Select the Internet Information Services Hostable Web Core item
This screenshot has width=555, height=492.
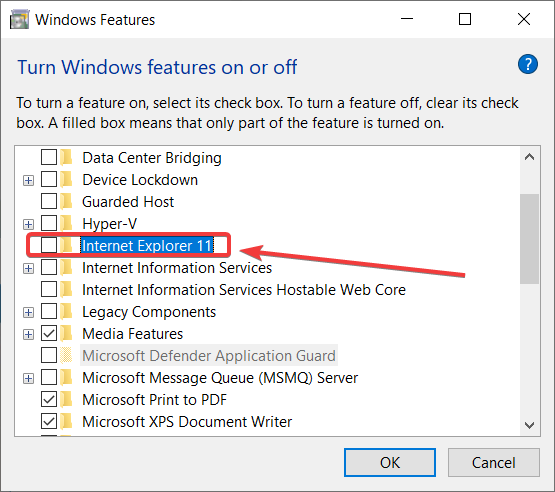tap(244, 290)
